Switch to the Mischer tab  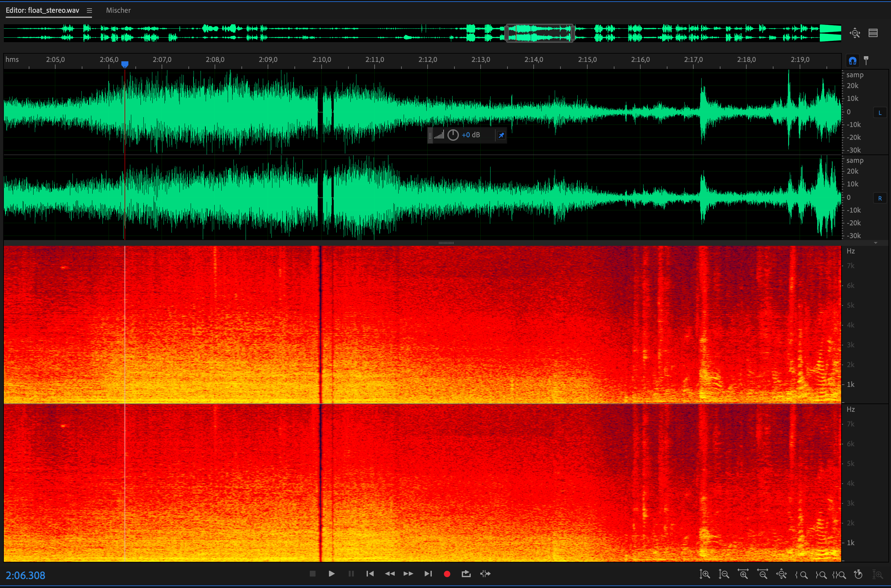pyautogui.click(x=118, y=11)
